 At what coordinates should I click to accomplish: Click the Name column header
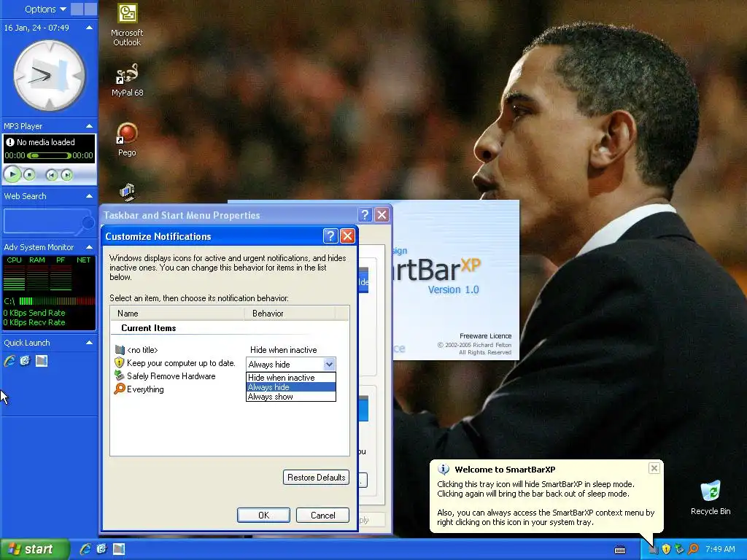coord(178,314)
